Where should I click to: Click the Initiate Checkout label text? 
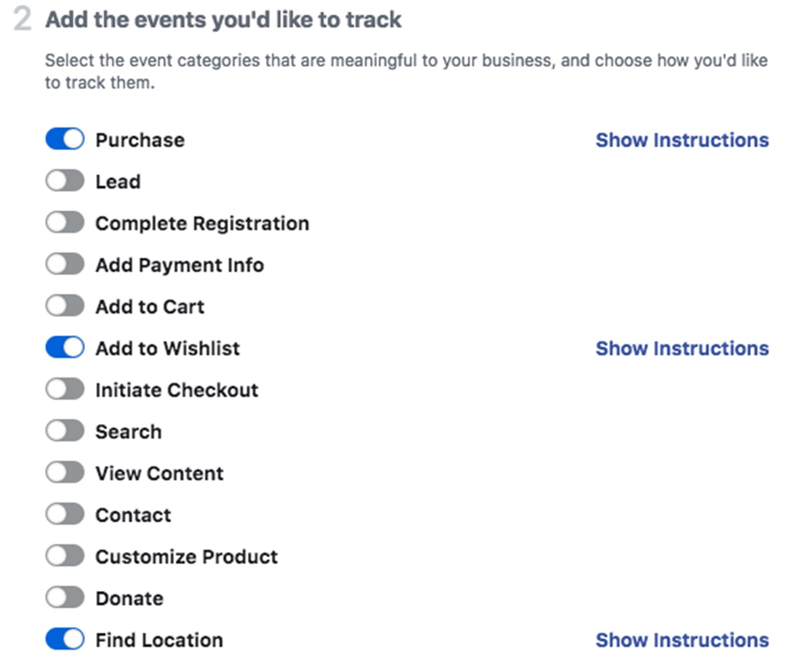pos(176,390)
